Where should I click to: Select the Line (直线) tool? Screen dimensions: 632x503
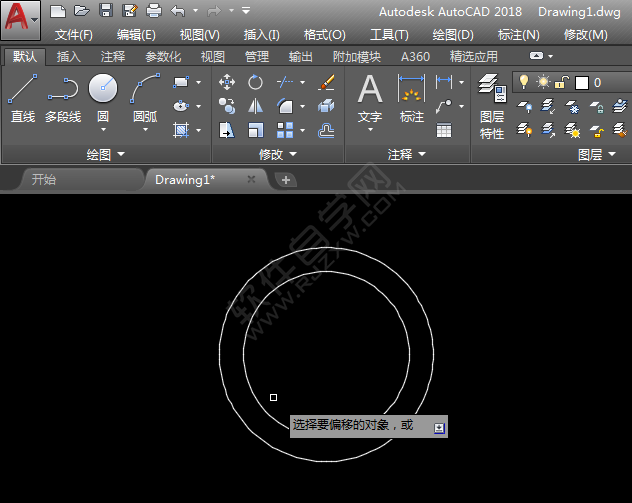click(x=23, y=99)
